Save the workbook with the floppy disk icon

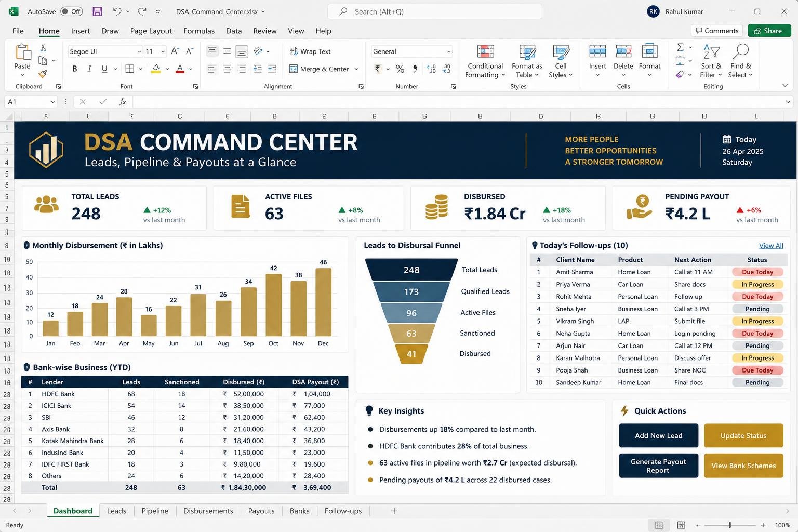point(97,11)
